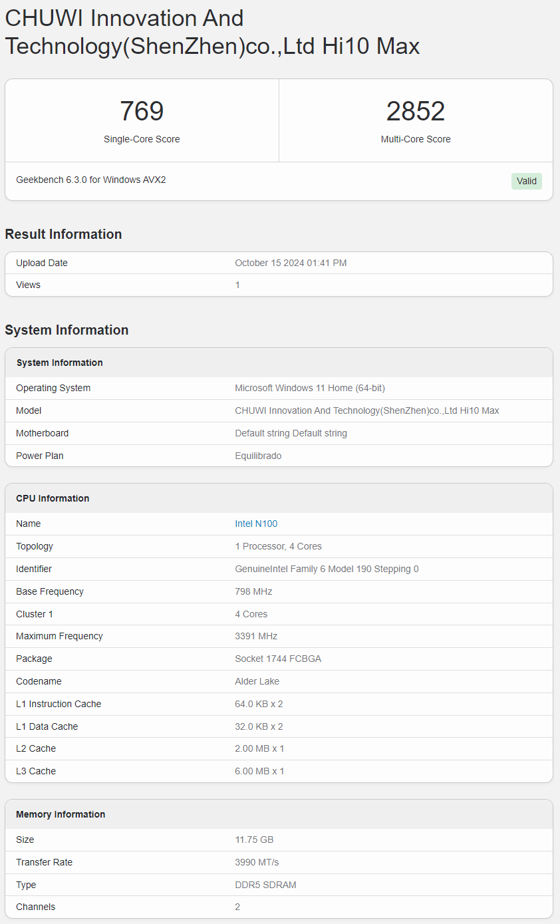Click the Maximum Frequency label
Screen dimensions: 560x924
(59, 636)
